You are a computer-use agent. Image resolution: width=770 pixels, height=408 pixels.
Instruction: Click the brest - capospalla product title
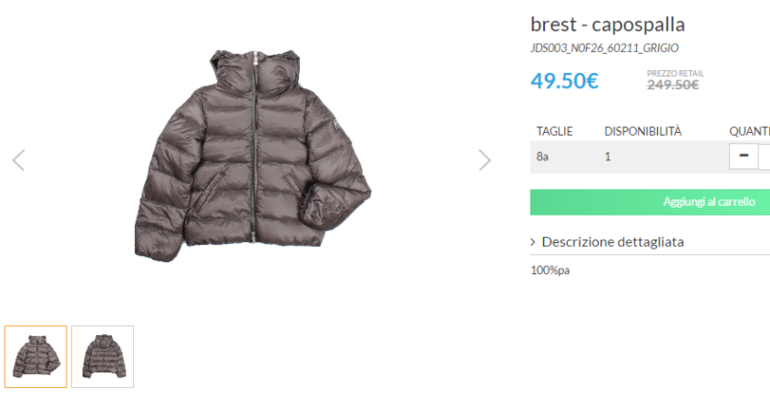(x=607, y=24)
